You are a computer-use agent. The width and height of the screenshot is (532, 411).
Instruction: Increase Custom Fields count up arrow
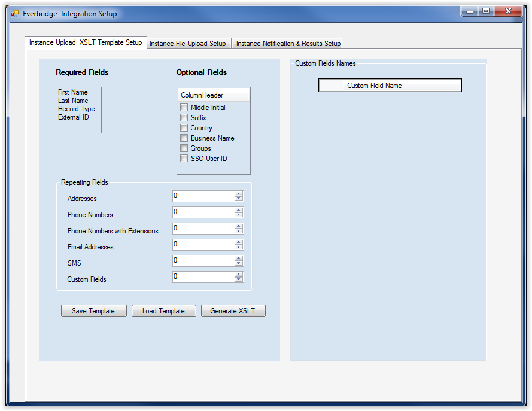click(239, 275)
